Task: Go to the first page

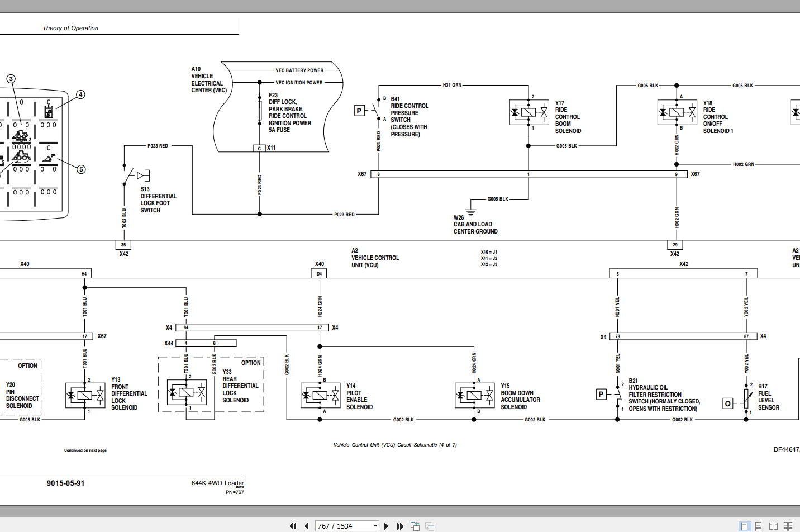Action: click(293, 526)
